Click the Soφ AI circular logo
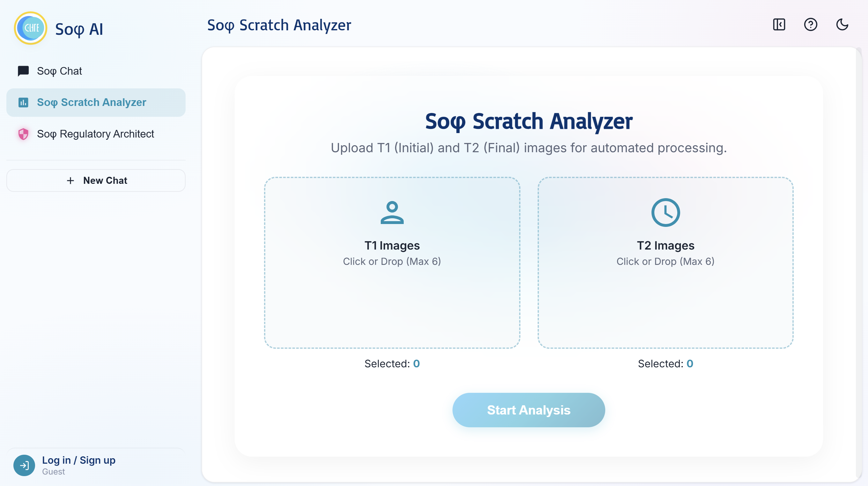The width and height of the screenshot is (868, 486). (31, 28)
